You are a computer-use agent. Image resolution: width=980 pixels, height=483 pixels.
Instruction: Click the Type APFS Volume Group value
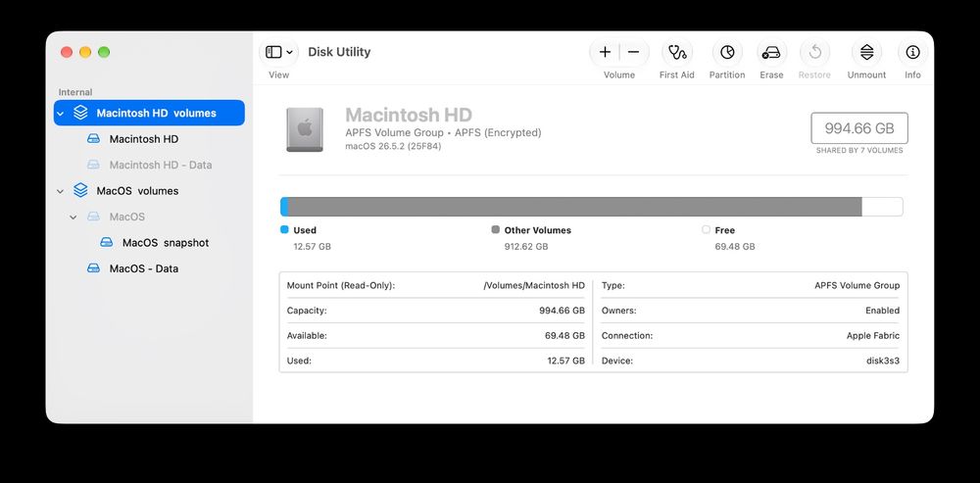857,285
